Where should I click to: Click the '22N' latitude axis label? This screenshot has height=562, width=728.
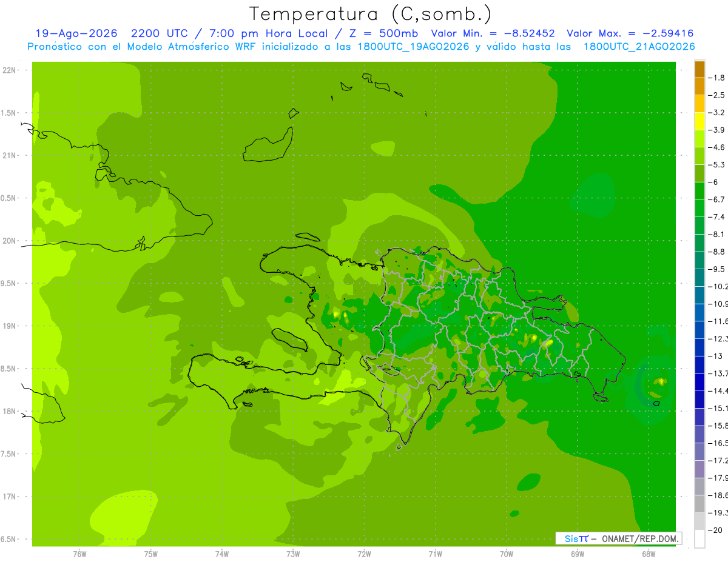pos(10,70)
